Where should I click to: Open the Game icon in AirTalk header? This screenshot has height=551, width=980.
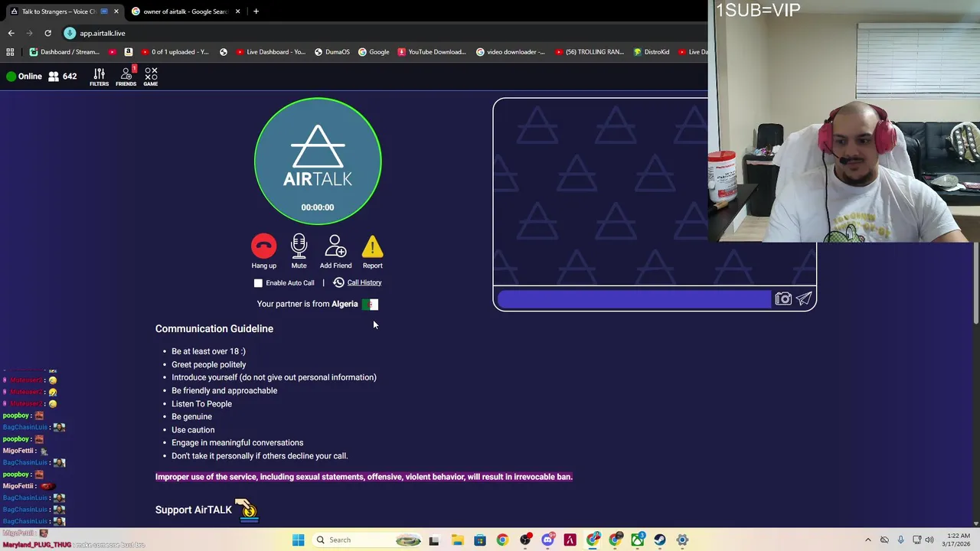(151, 77)
